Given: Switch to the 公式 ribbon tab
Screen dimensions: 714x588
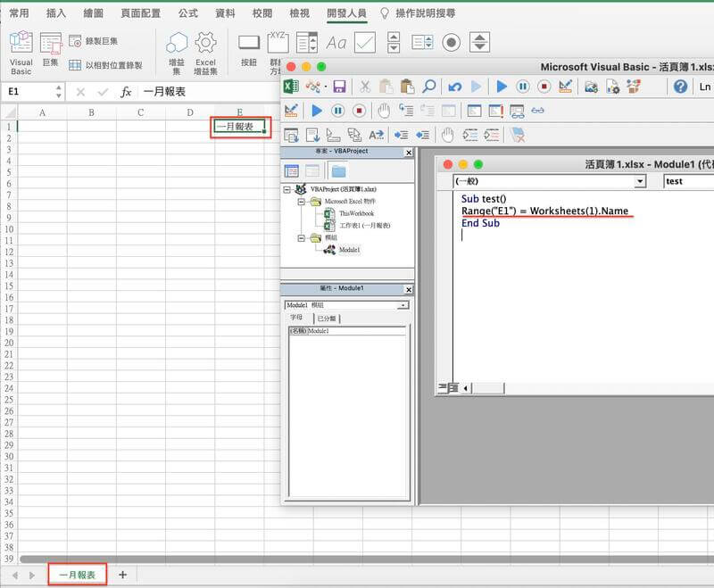Looking at the screenshot, I should [188, 13].
